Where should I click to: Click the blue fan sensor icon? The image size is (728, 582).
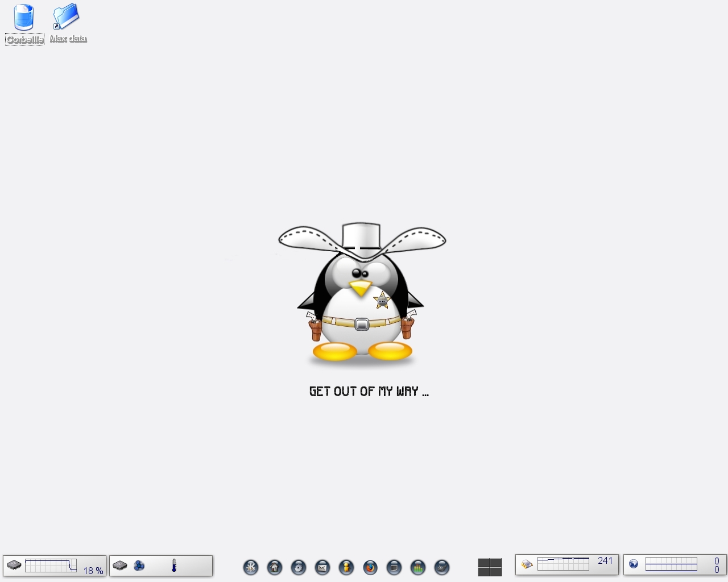139,566
